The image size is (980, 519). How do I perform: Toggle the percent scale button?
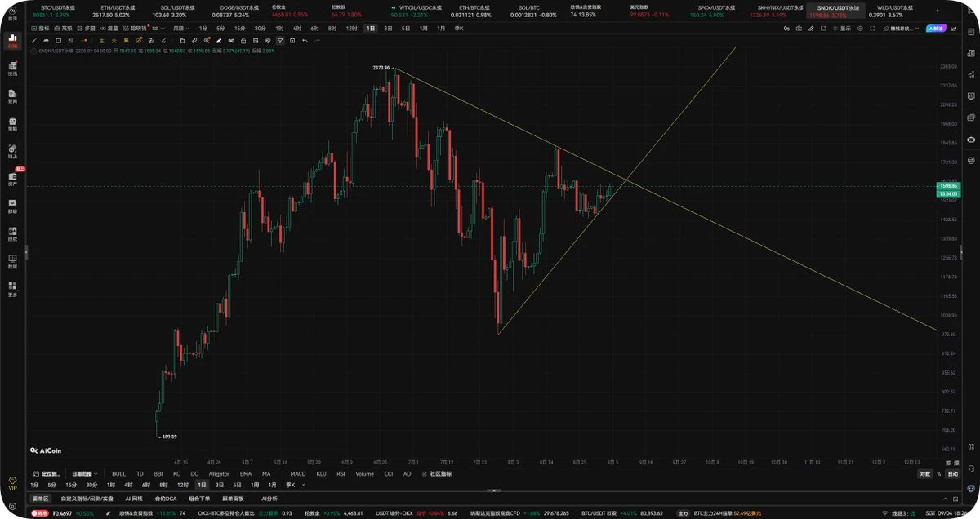pos(939,473)
